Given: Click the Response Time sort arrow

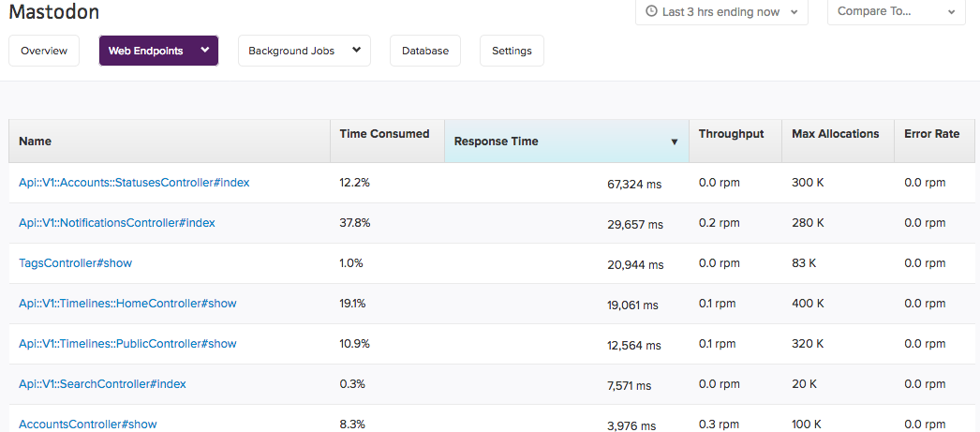Looking at the screenshot, I should 675,142.
